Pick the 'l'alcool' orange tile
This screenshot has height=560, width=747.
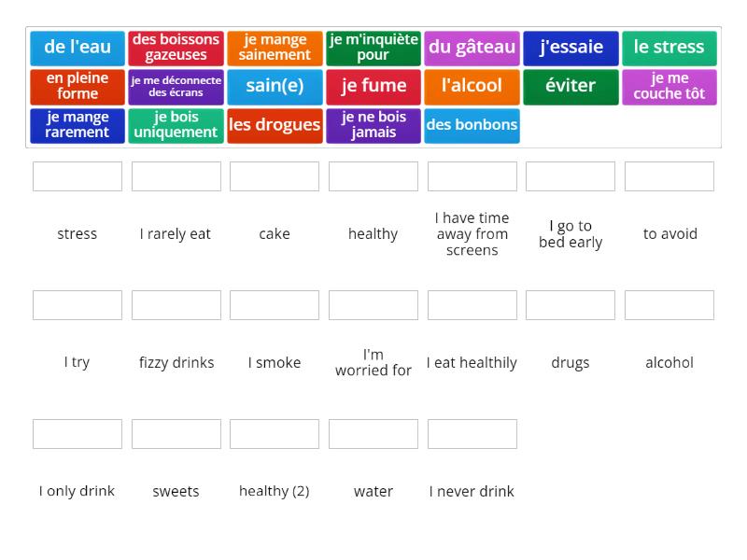pos(472,86)
